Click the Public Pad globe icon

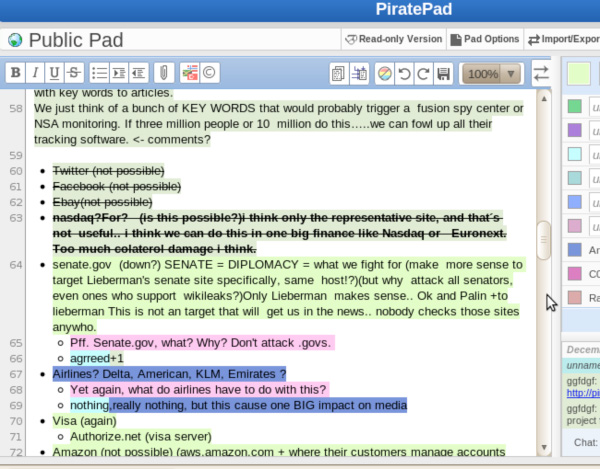tap(15, 40)
